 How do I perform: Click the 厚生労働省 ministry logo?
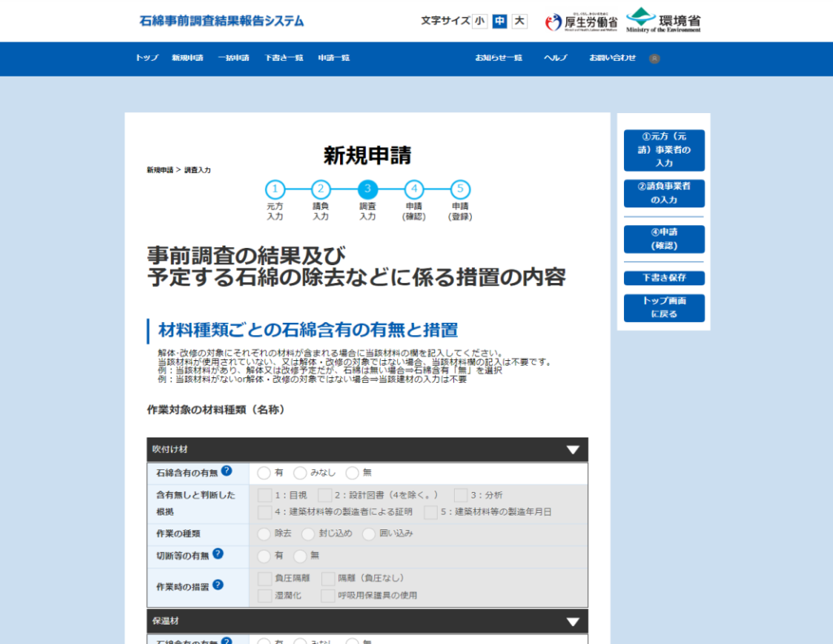[x=581, y=21]
